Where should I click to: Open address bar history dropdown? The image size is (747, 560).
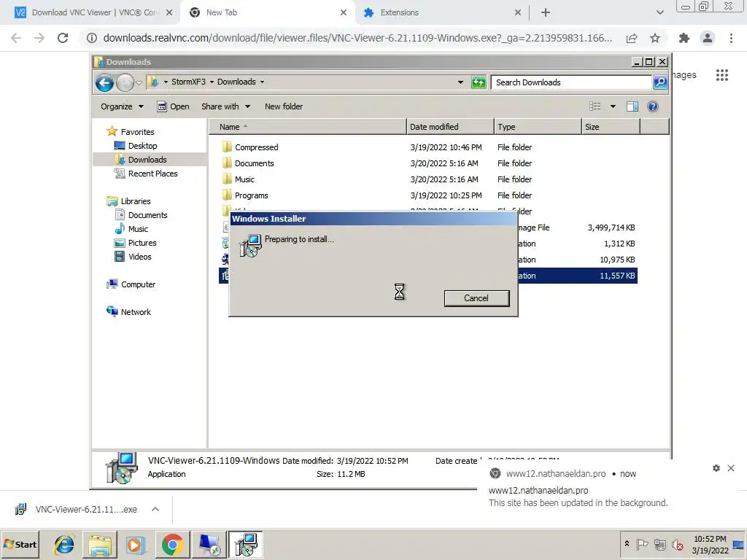click(x=460, y=82)
